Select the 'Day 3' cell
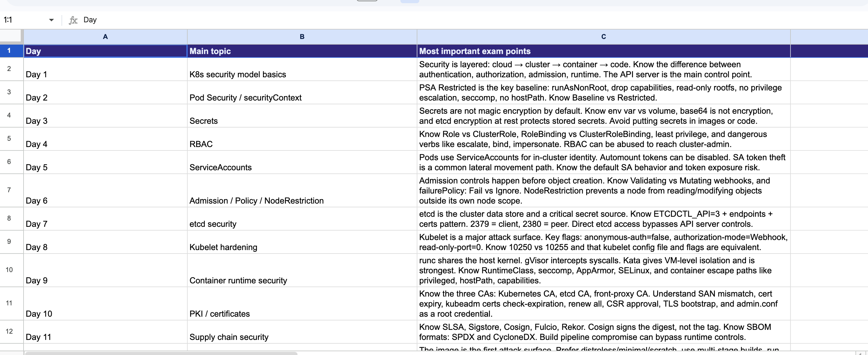868x355 pixels. (105, 116)
